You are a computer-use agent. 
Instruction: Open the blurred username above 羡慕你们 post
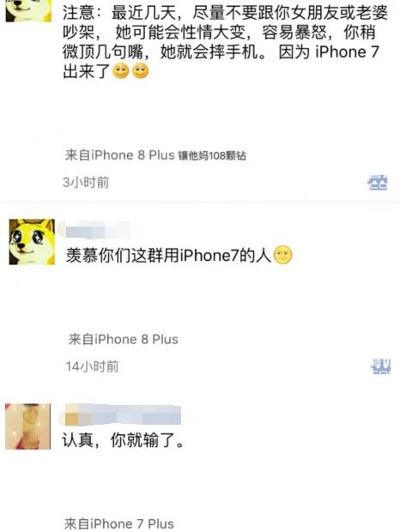coord(94,230)
